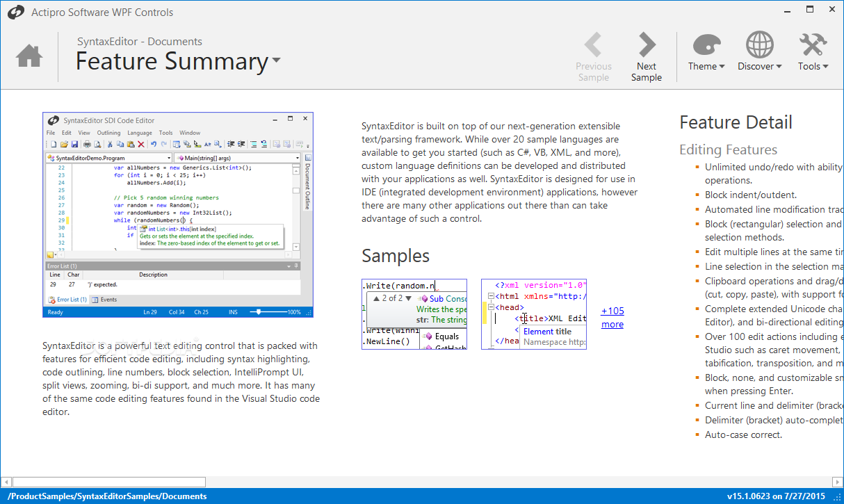Click the 'Feature Detail' heading
The height and width of the screenshot is (504, 844).
pos(736,122)
